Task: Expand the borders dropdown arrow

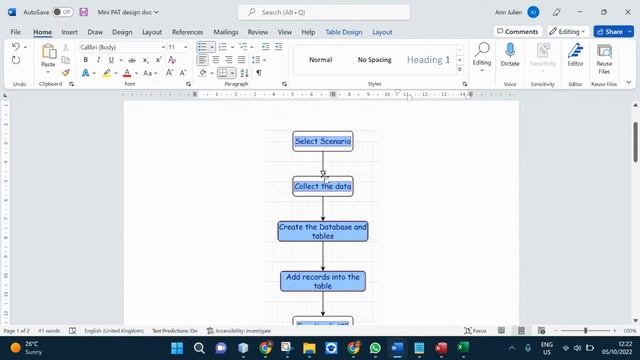Action: (232, 73)
